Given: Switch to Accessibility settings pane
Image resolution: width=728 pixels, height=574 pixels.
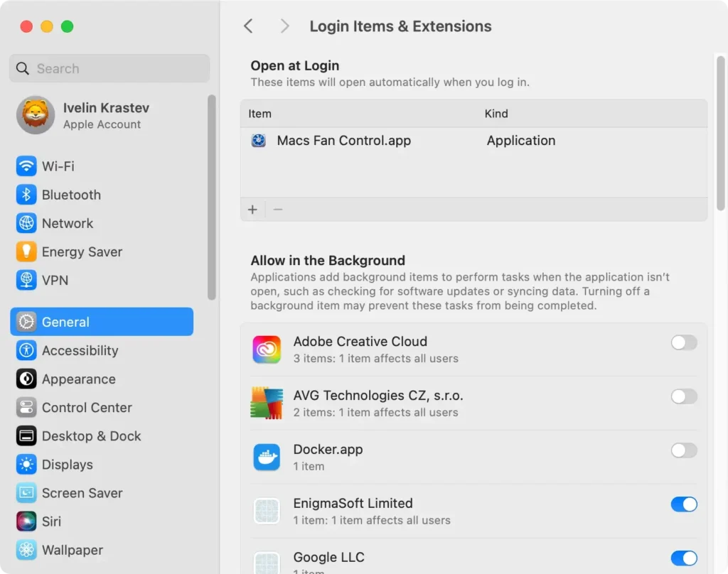Looking at the screenshot, I should 102,350.
